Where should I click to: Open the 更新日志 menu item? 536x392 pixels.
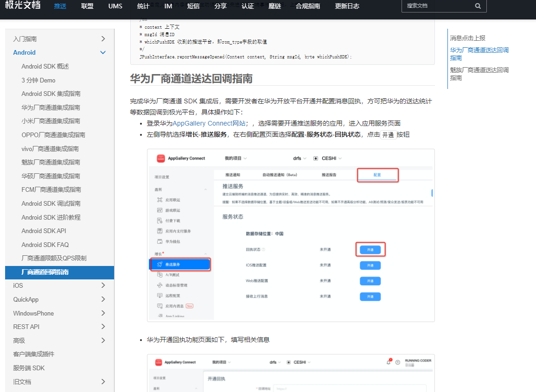(347, 6)
